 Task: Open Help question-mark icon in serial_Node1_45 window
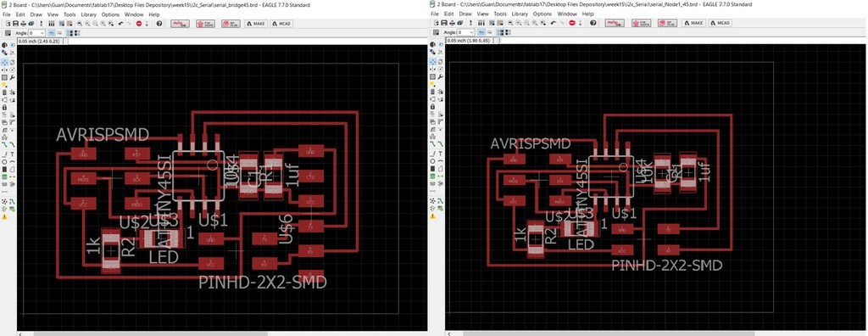pyautogui.click(x=593, y=23)
